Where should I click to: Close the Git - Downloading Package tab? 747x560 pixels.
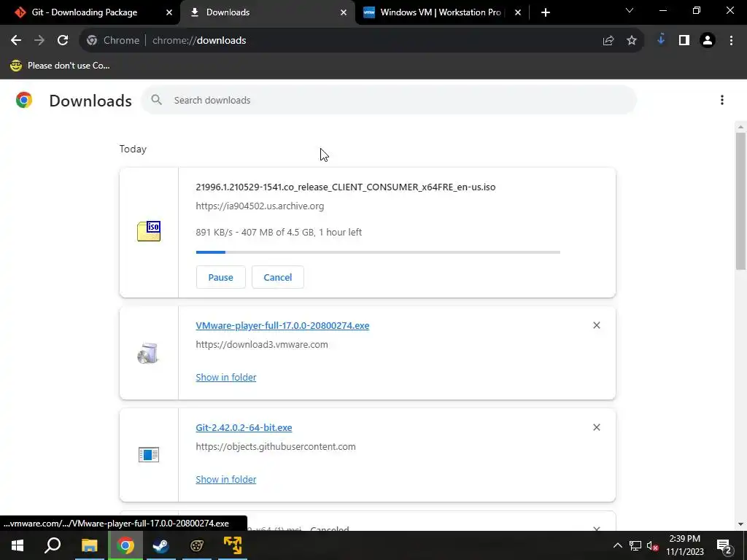pyautogui.click(x=169, y=12)
